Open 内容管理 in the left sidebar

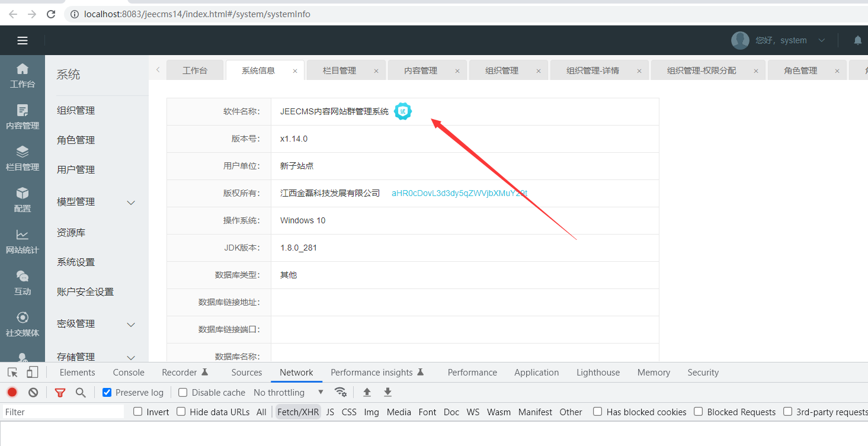(23, 117)
